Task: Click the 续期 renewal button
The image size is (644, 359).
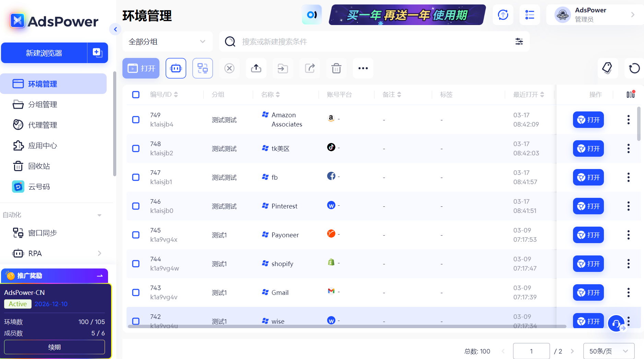Action: (x=54, y=347)
